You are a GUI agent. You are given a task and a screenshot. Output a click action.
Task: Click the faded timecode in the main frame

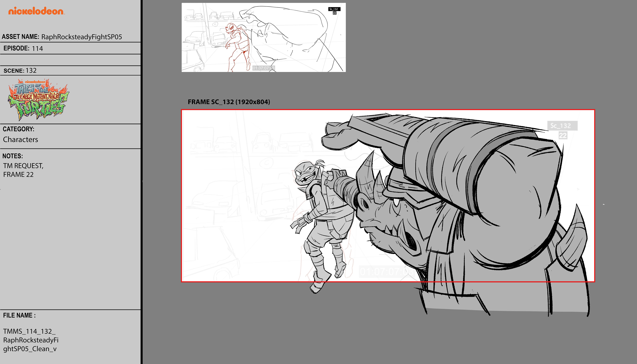(x=386, y=272)
